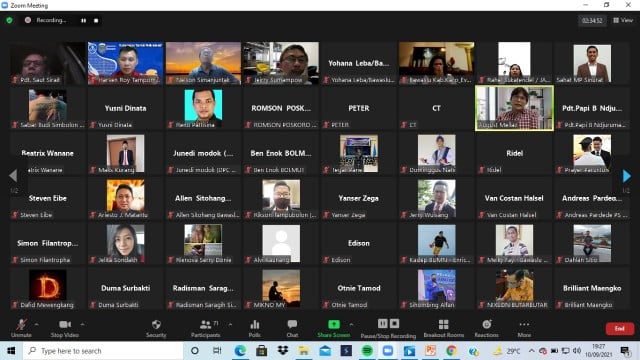
Task: Open Google Chrome from taskbar
Action: 451,351
